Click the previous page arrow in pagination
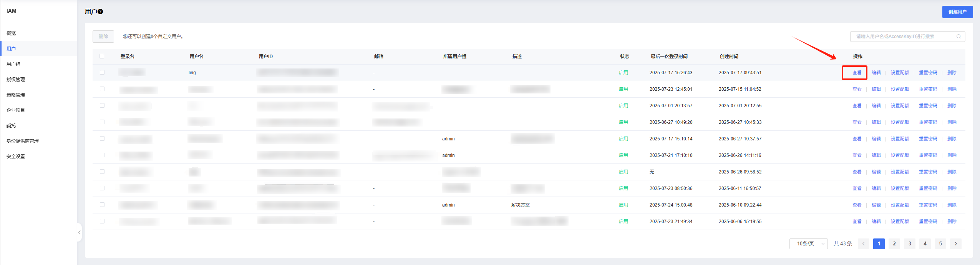Screen dimensions: 980x265 coord(863,243)
